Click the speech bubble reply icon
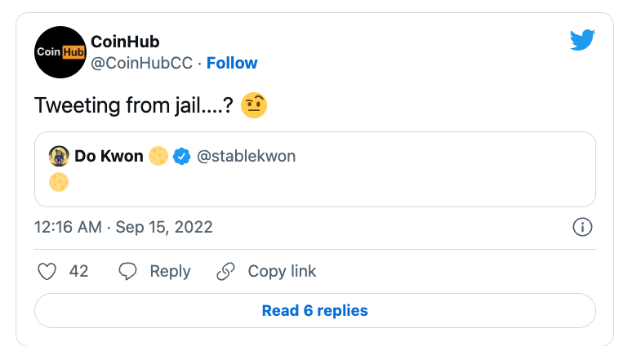Viewport: 632px width, 364px height. click(127, 272)
